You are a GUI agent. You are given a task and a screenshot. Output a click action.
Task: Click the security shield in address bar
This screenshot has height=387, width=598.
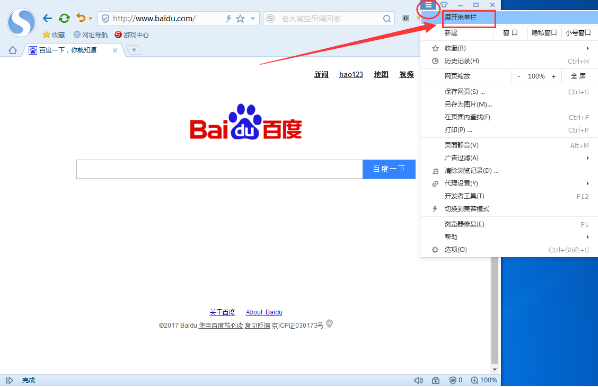tap(105, 18)
